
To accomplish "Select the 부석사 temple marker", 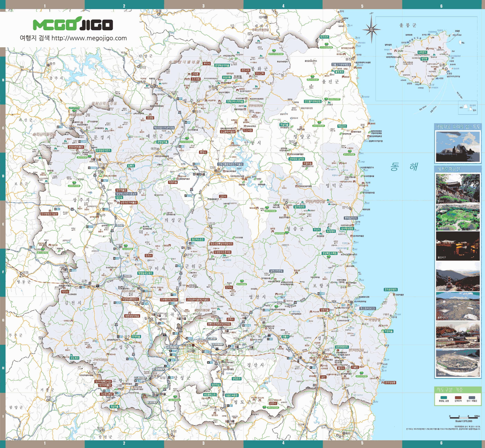I will pyautogui.click(x=207, y=64).
